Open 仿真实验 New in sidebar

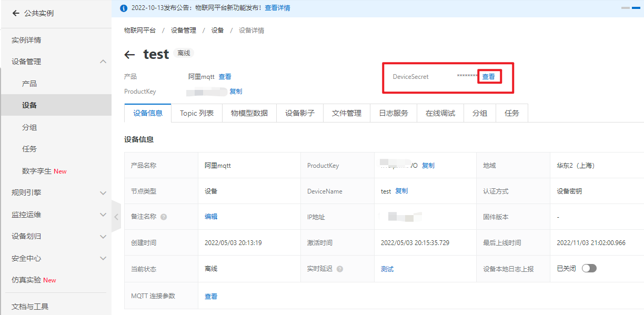[x=34, y=280]
